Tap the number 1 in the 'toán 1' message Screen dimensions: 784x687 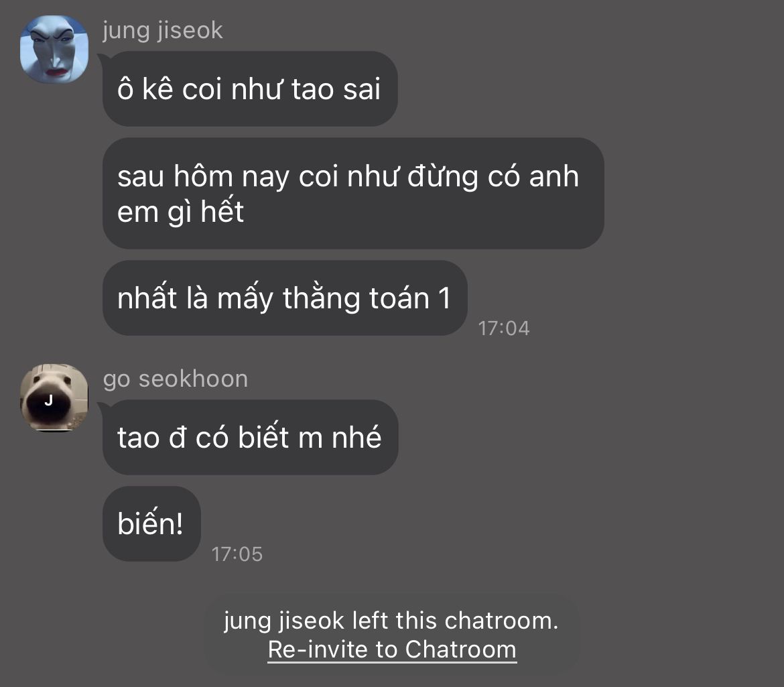(444, 298)
